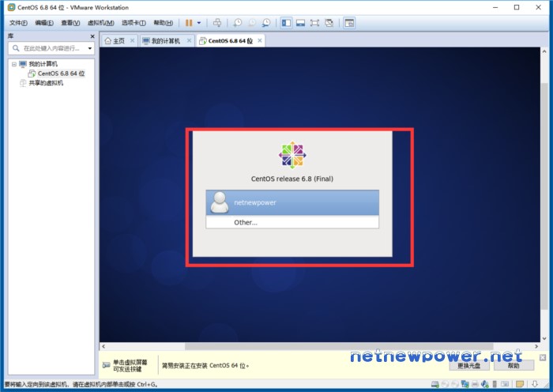Screen dimensions: 553x392
Task: Select 我的计算机 in the library tree
Action: point(43,64)
